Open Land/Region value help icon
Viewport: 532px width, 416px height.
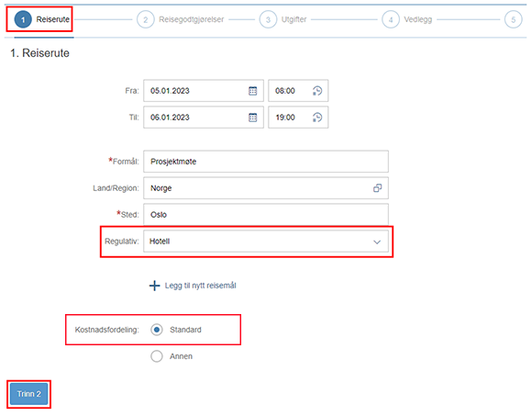point(377,188)
